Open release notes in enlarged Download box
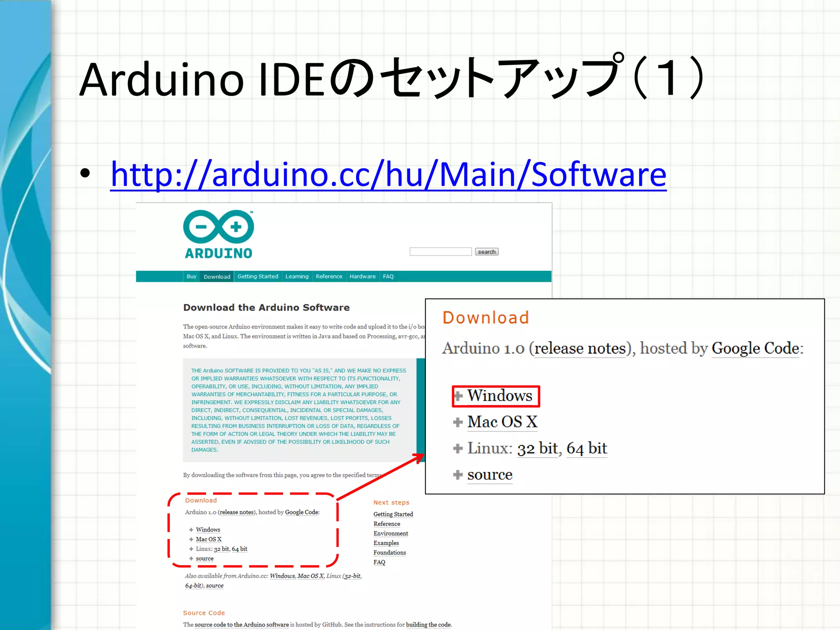Viewport: 840px width, 630px height. (x=580, y=349)
